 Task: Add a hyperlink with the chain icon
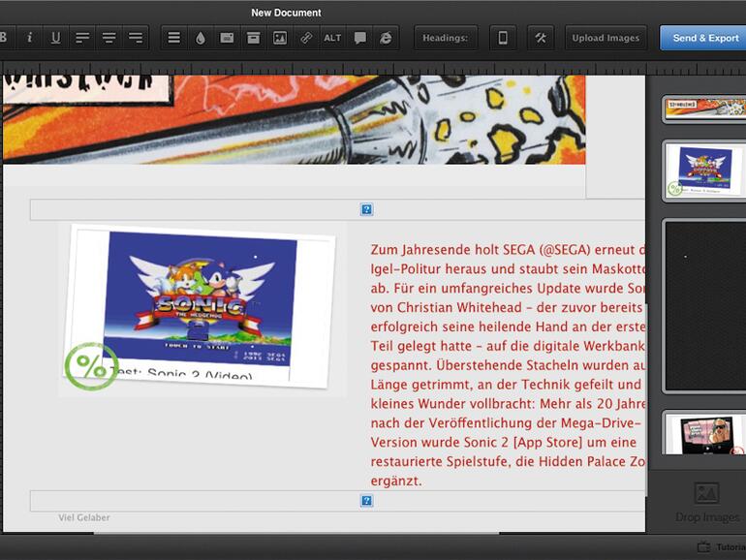click(x=306, y=38)
